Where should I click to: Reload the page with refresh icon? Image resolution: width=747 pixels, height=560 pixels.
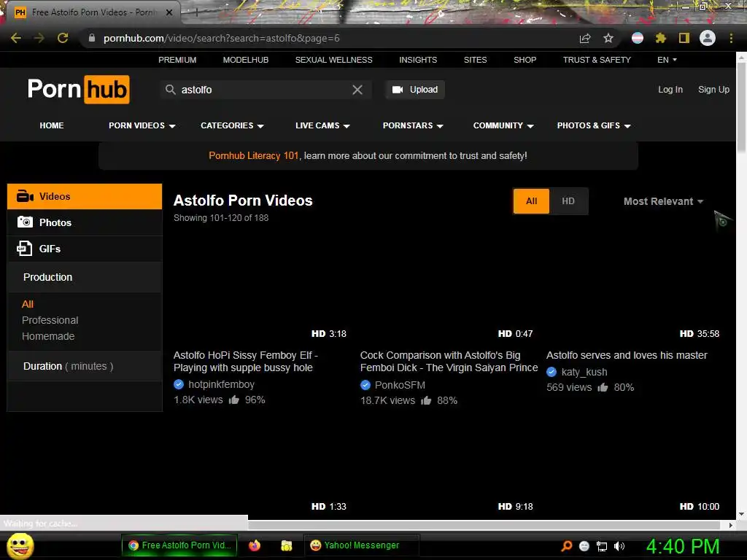[x=63, y=38]
